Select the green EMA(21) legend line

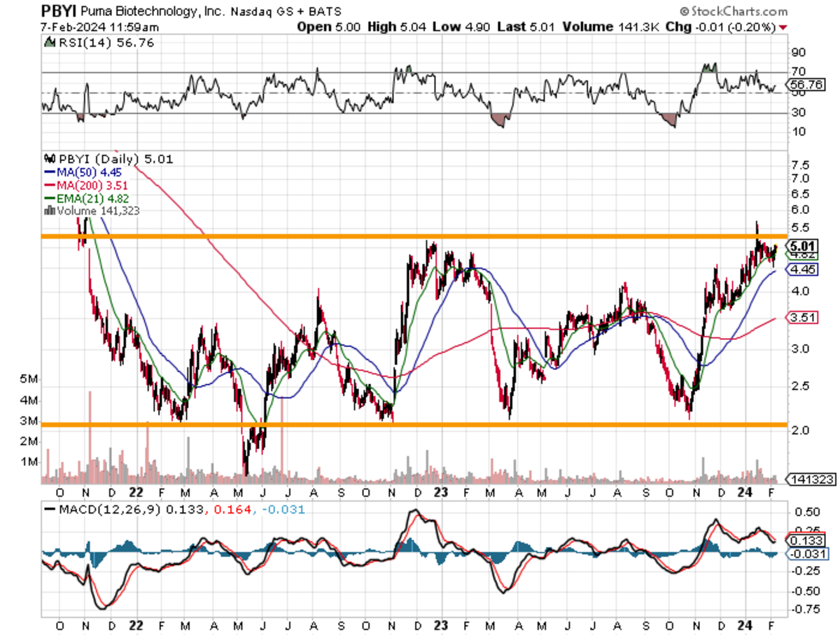coord(50,197)
